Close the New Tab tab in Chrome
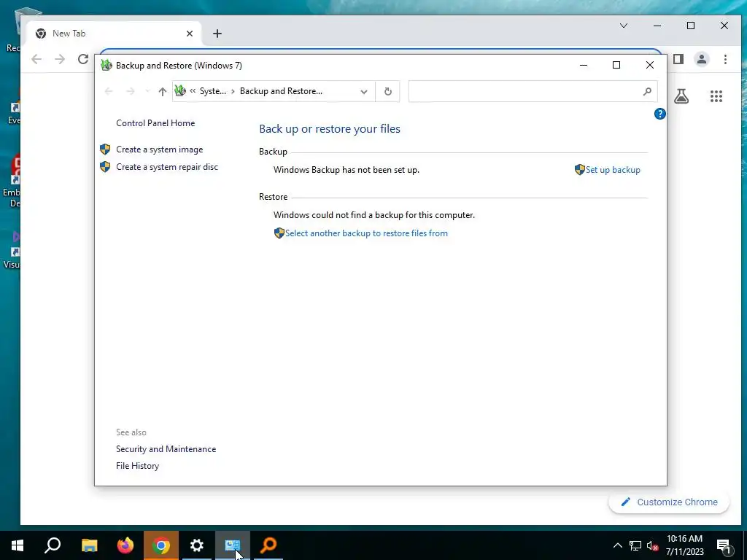747x560 pixels. pyautogui.click(x=190, y=34)
